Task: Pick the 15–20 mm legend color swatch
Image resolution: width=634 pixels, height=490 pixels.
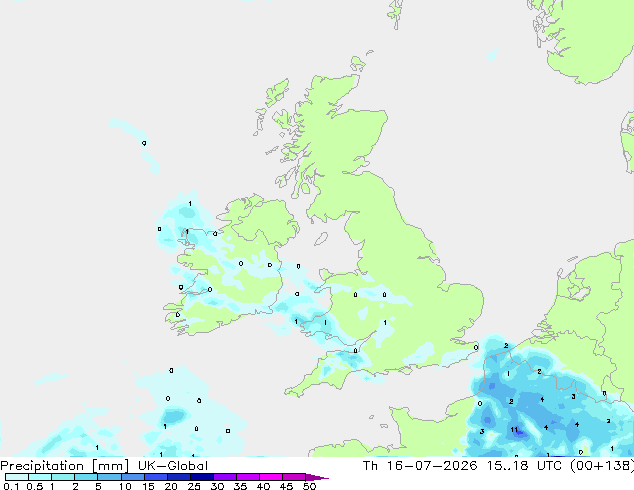Action: click(155, 477)
